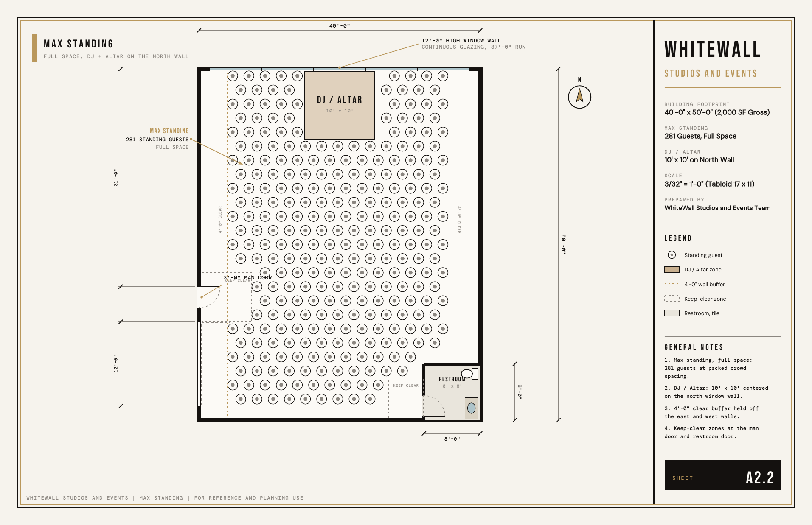Click the SHEET label in title block
Viewport: 812px width, 525px height.
683,478
